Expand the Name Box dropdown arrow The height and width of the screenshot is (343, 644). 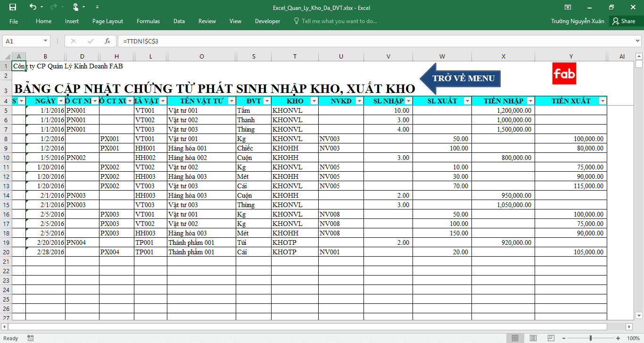46,41
